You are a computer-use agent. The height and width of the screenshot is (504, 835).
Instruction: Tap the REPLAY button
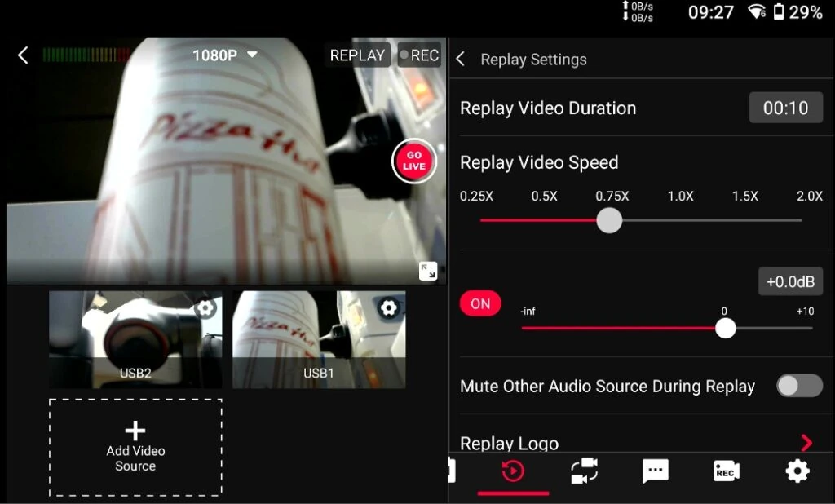click(357, 55)
